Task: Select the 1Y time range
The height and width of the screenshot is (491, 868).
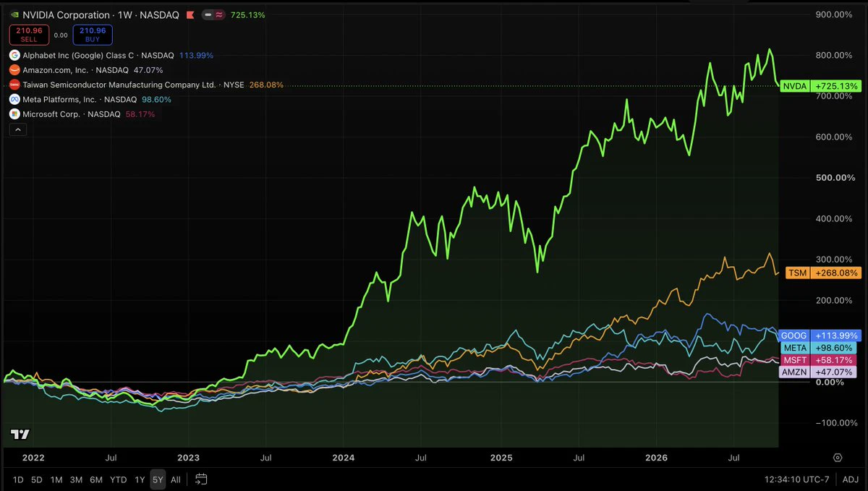Action: coord(140,479)
